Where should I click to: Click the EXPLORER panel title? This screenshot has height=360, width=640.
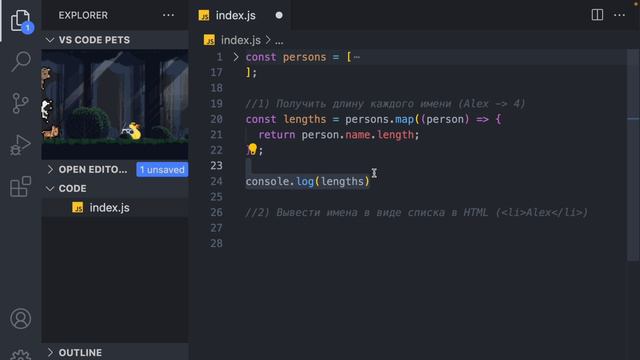click(83, 16)
